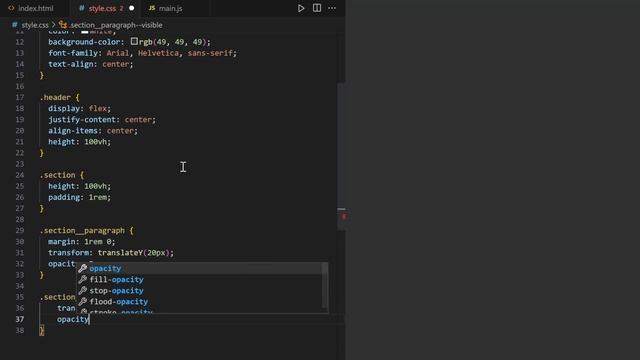Run the file with the play icon

[301, 8]
